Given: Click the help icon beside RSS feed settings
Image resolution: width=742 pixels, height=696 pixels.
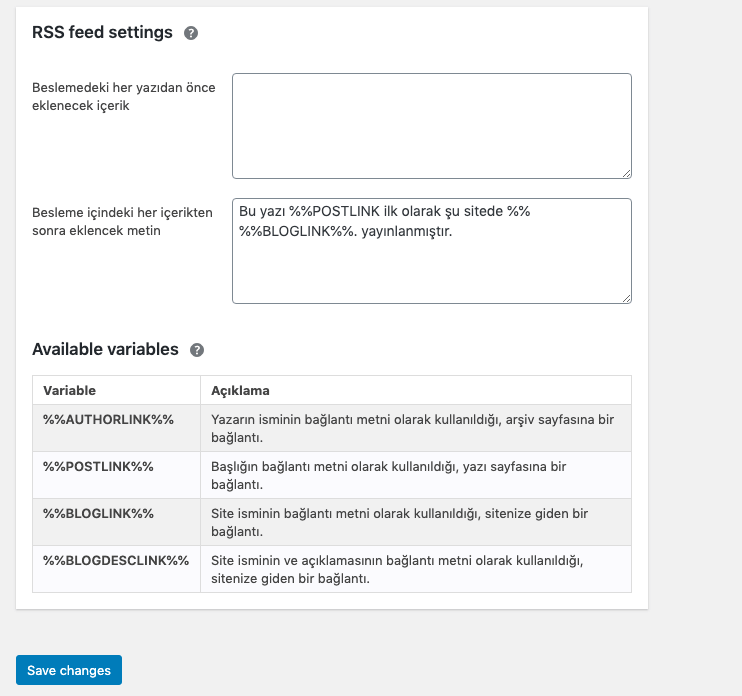Looking at the screenshot, I should 191,33.
